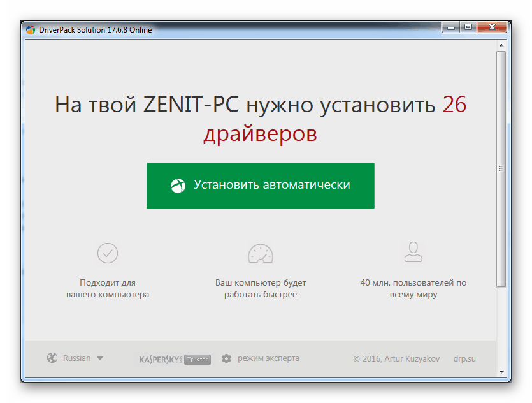This screenshot has width=532, height=403.
Task: Open the Russian language dropdown
Action: coord(77,358)
